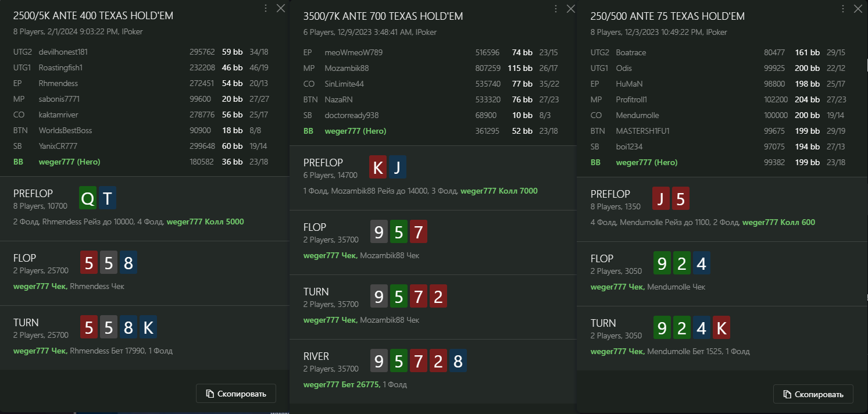Select player NazaRN
Screen dimensions: 868x414
click(338, 99)
